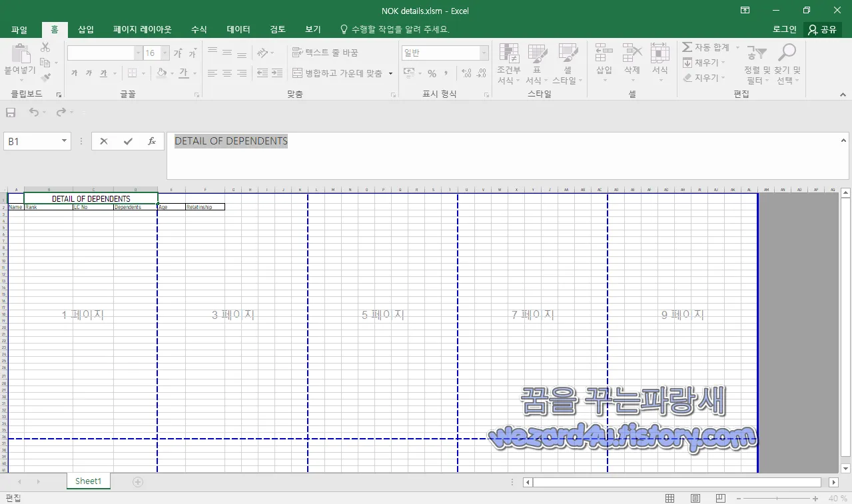This screenshot has width=852, height=504.
Task: Open the 찾기 및 선택 dropdown
Action: tap(787, 65)
